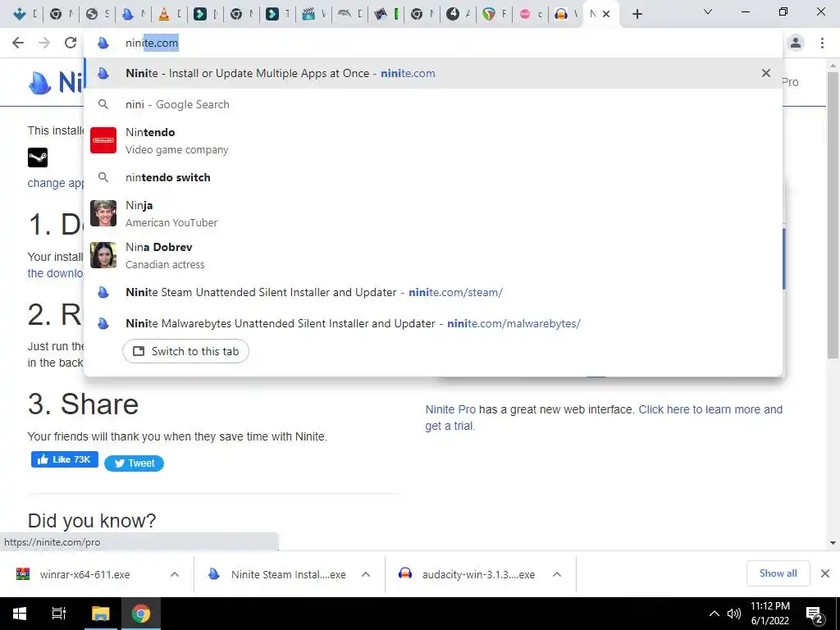Screen dimensions: 840x630
Task: Expand options for Ninite Steam Installer download
Action: (366, 574)
